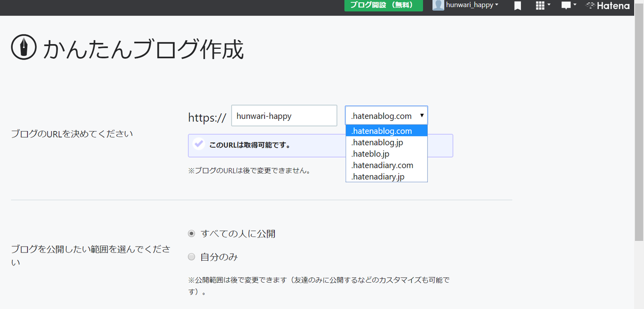Click the green ブログ開設（無料）button
Image resolution: width=644 pixels, height=309 pixels.
pyautogui.click(x=383, y=5)
